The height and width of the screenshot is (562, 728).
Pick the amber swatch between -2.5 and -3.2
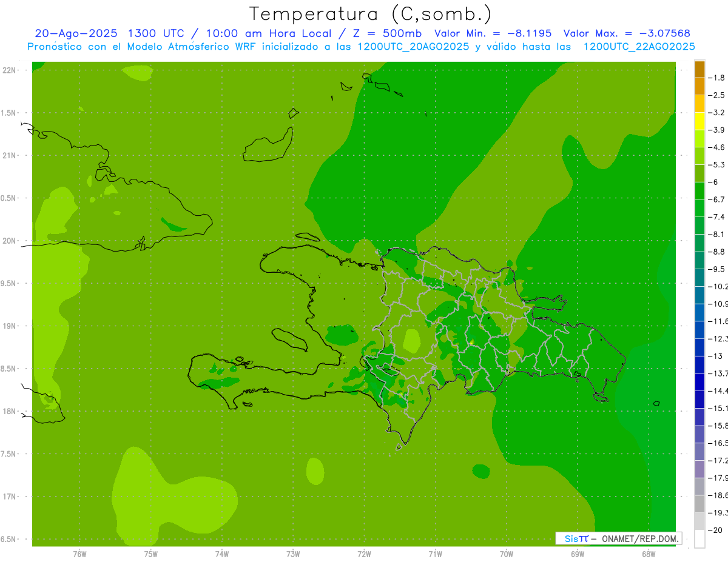pos(699,104)
